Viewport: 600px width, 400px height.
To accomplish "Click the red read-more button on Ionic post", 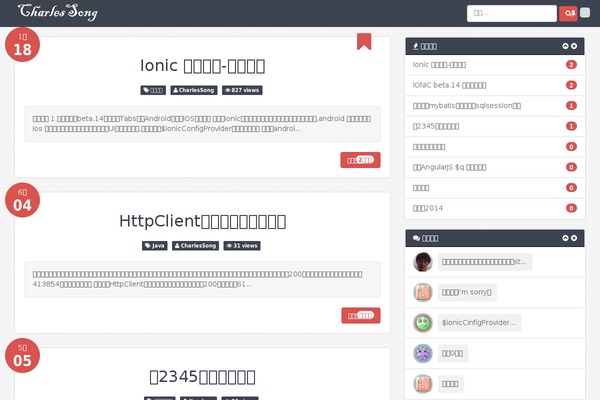I will pos(360,160).
